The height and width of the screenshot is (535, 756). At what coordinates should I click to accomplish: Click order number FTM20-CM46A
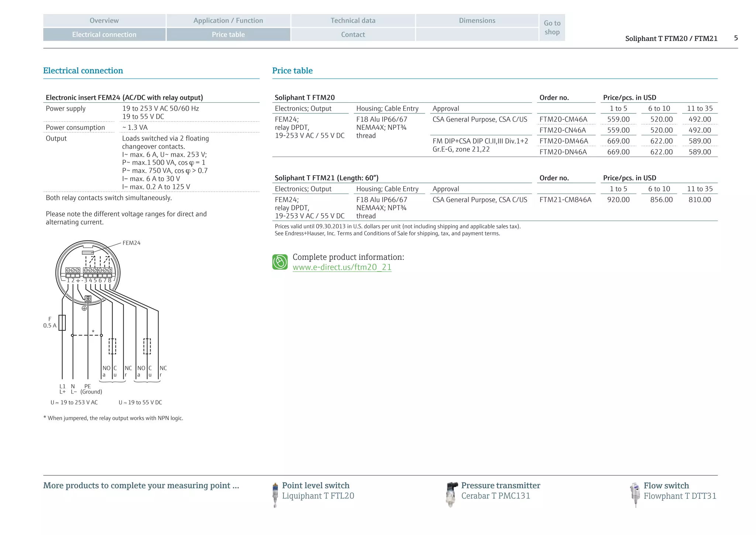pos(563,119)
